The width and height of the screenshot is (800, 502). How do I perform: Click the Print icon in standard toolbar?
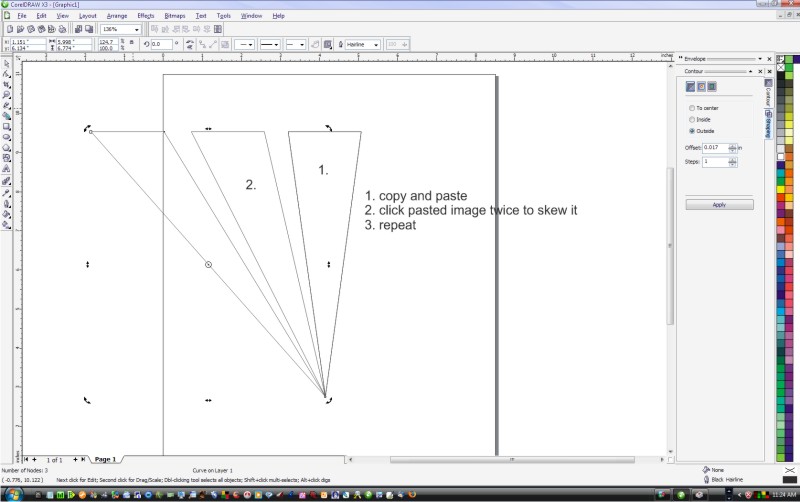[62, 29]
